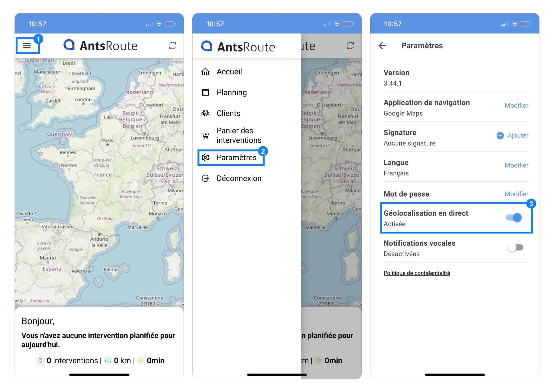554x392 pixels.
Task: Click the home icon next to Accueil
Action: 205,72
